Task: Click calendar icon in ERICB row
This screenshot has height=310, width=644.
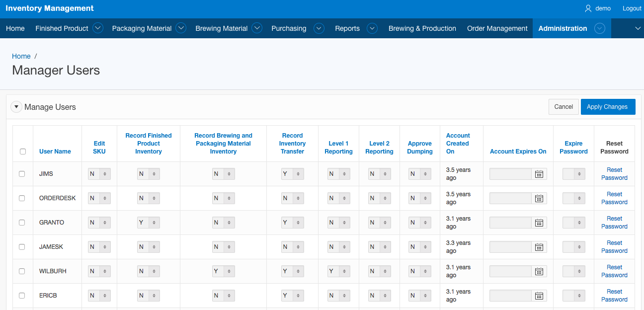Action: pyautogui.click(x=539, y=296)
